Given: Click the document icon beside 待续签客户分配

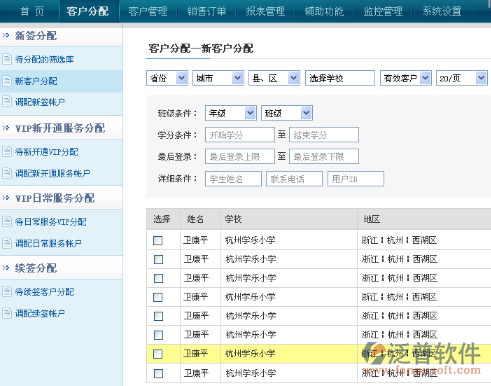Looking at the screenshot, I should coord(7,292).
